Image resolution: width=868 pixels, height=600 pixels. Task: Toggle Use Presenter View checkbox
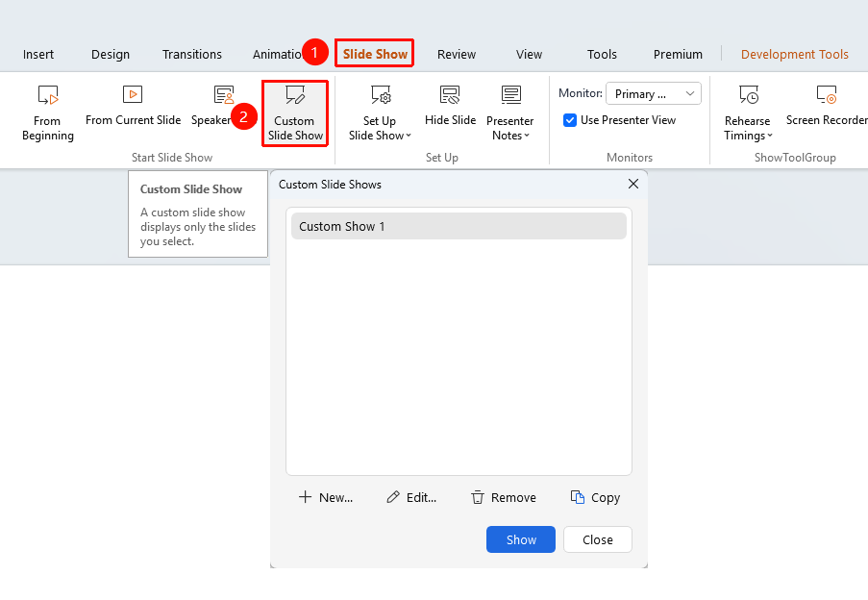pyautogui.click(x=570, y=120)
